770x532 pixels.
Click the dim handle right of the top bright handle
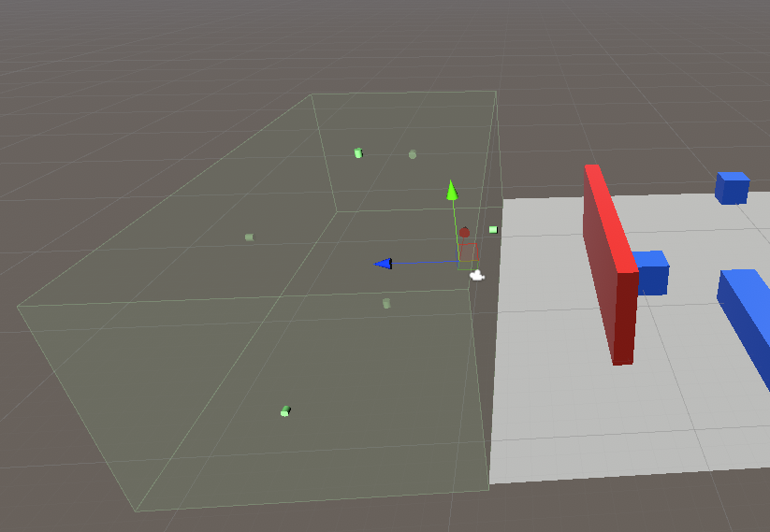(413, 154)
